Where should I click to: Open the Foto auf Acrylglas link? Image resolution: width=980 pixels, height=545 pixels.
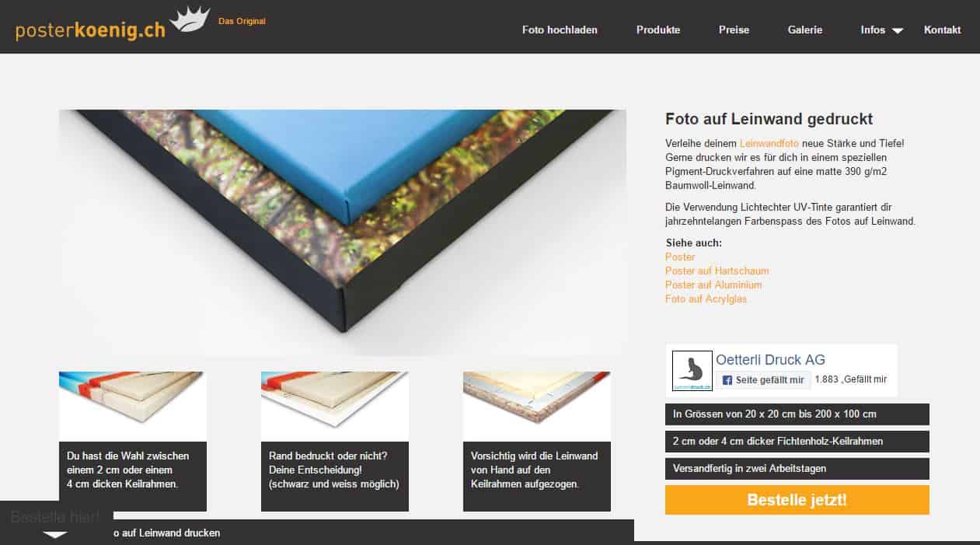tap(706, 299)
